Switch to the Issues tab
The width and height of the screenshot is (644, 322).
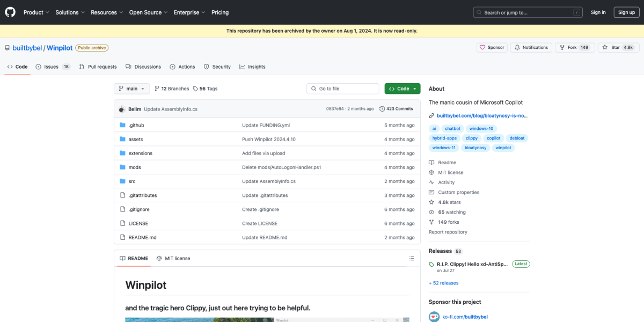[53, 67]
